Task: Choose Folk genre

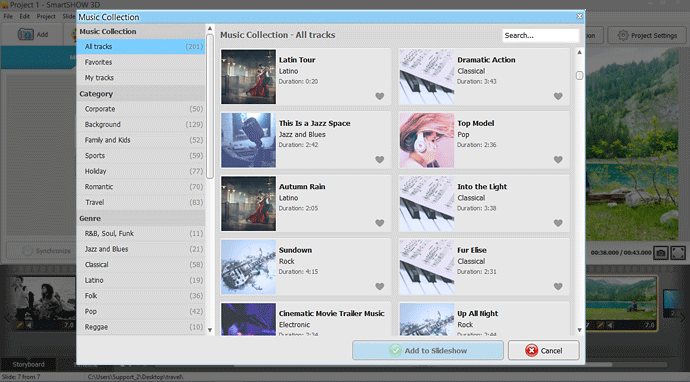Action: pos(141,296)
